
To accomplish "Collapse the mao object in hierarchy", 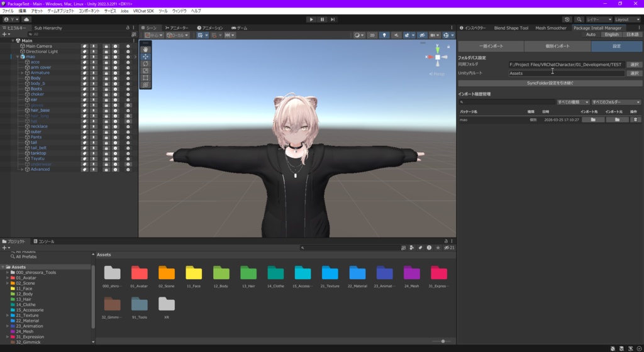I will pyautogui.click(x=17, y=57).
